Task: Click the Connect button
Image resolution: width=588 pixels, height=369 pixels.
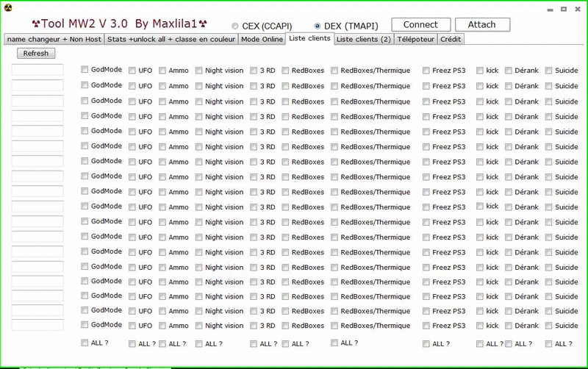Action: click(420, 25)
